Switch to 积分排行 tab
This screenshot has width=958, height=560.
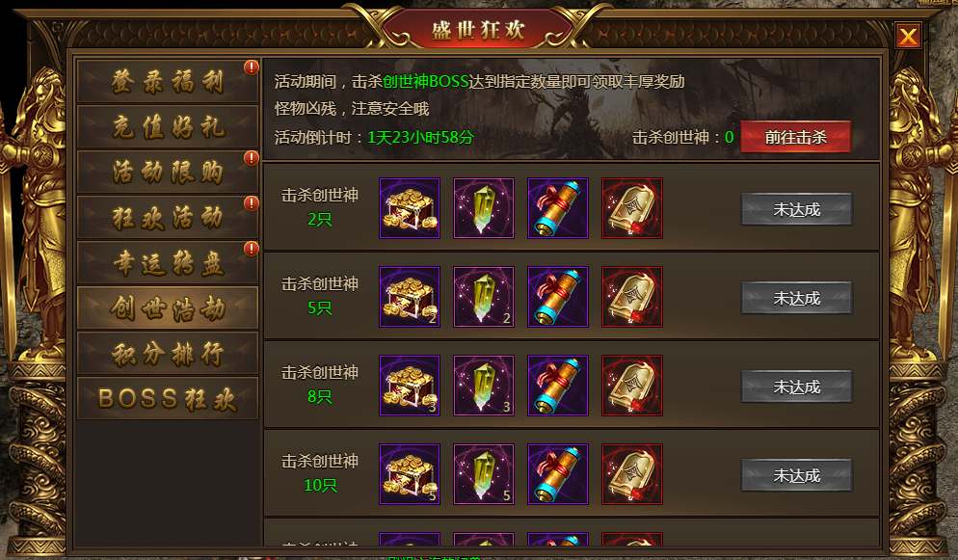(x=168, y=354)
